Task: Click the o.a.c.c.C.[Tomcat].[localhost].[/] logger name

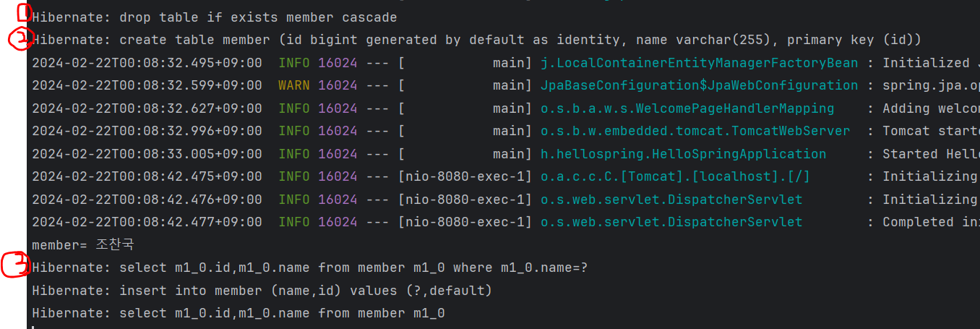Action: [x=676, y=176]
